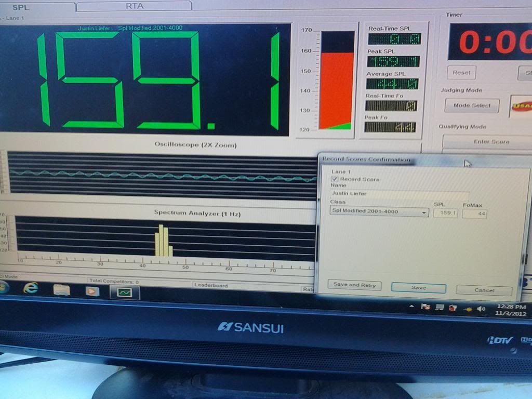The image size is (532, 399).
Task: Click Save and Retry
Action: pyautogui.click(x=354, y=285)
